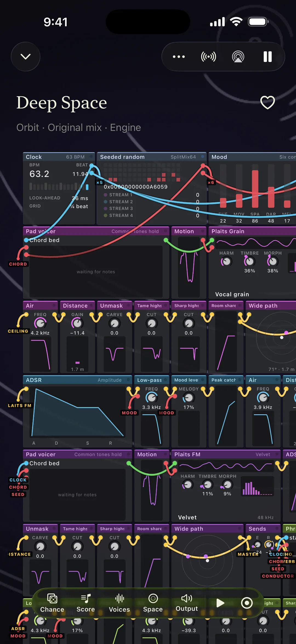Image resolution: width=296 pixels, height=644 pixels.
Task: Adjust Plaits FM MORPH knob at 9%
Action: click(227, 485)
